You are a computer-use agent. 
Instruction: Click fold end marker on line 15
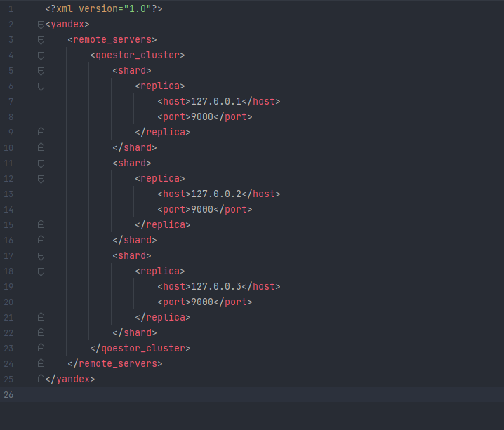coord(41,224)
